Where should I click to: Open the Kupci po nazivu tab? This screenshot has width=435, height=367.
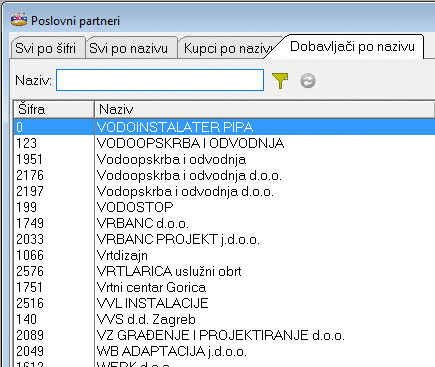click(228, 49)
